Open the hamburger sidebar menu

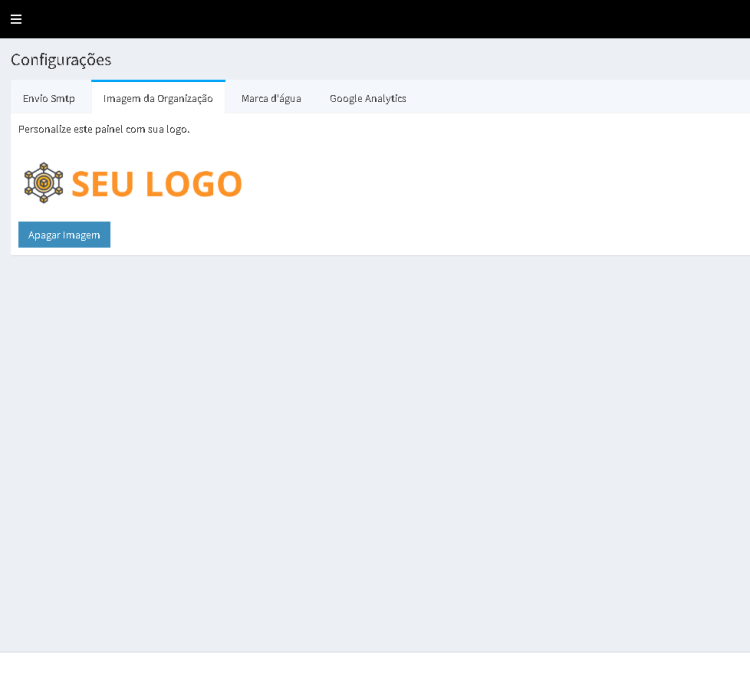coord(16,19)
